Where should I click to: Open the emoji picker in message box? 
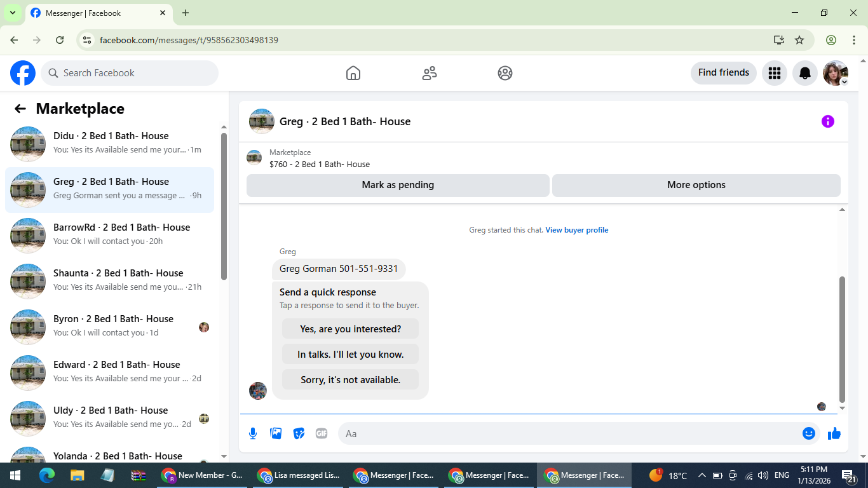point(808,433)
